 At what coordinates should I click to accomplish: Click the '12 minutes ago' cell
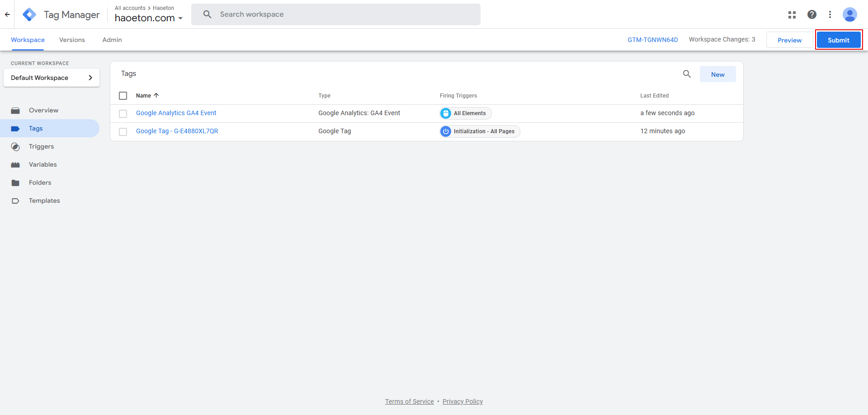tap(662, 131)
